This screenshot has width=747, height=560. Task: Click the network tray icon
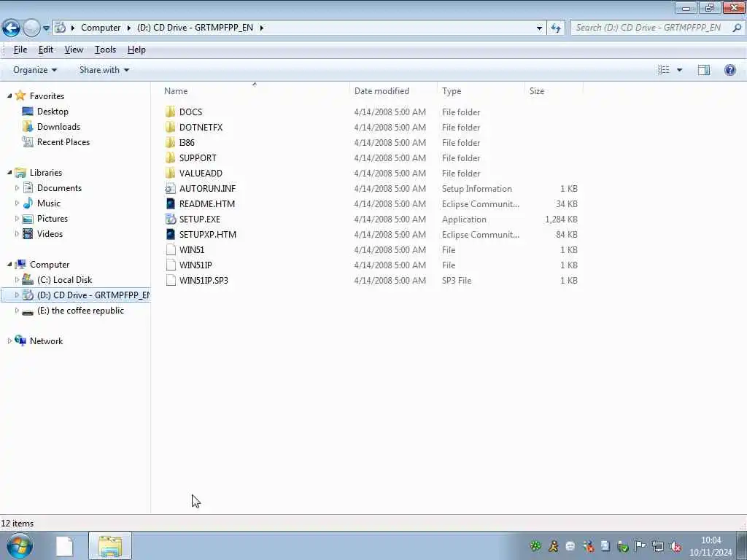(658, 547)
